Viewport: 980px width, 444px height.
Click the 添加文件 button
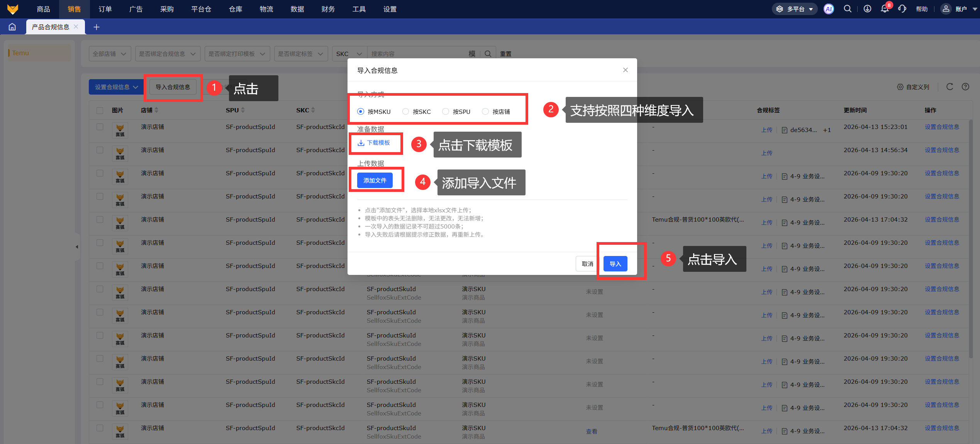point(375,180)
